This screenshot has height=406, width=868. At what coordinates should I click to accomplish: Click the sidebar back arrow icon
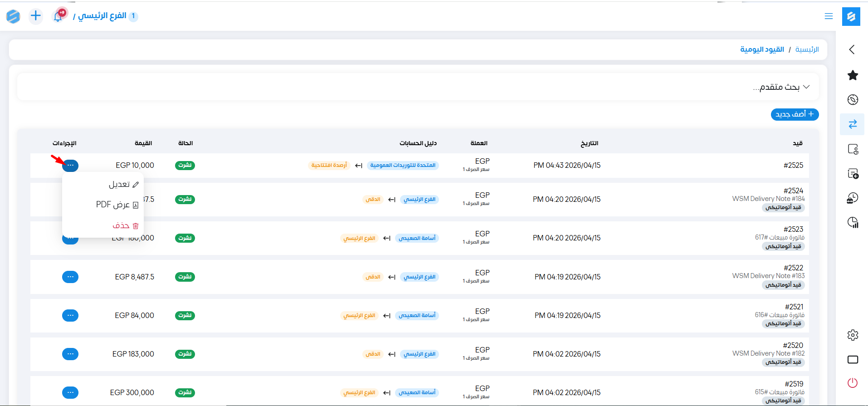(852, 49)
